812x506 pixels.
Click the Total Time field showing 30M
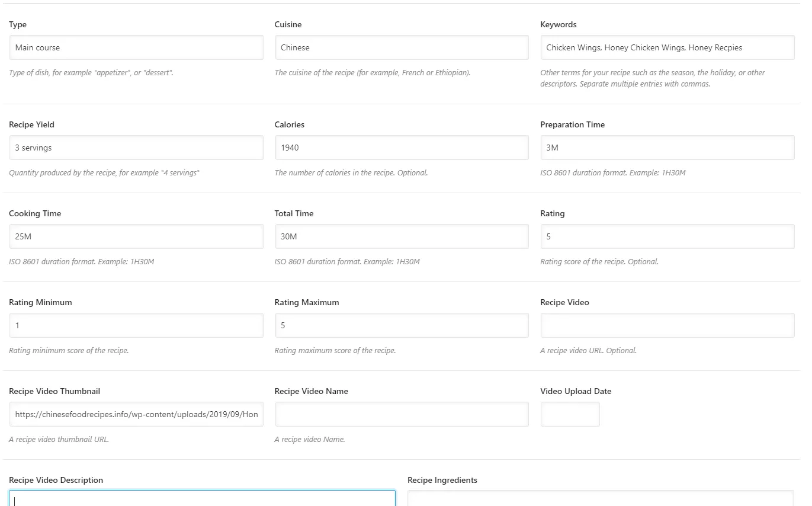pyautogui.click(x=402, y=236)
